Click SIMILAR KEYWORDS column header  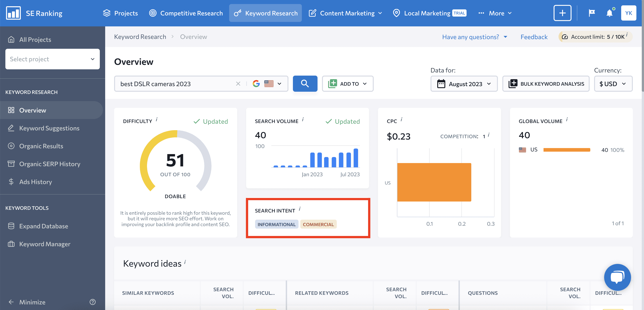[148, 293]
